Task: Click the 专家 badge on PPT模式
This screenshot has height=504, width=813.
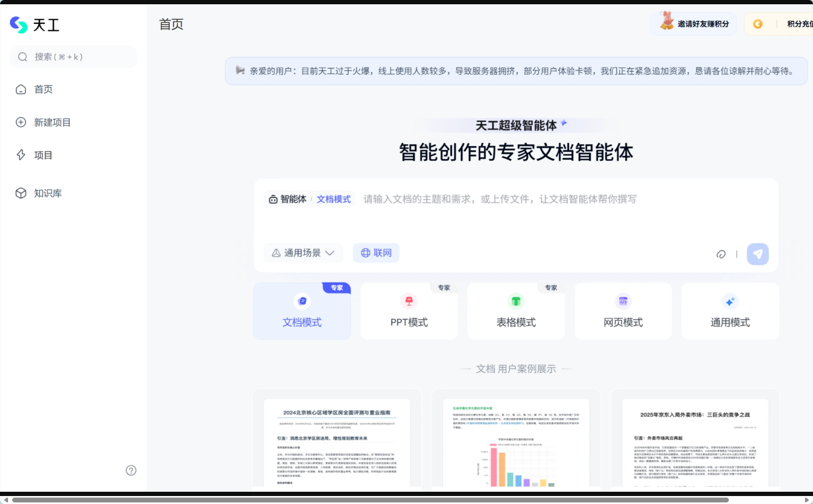Action: (x=444, y=288)
